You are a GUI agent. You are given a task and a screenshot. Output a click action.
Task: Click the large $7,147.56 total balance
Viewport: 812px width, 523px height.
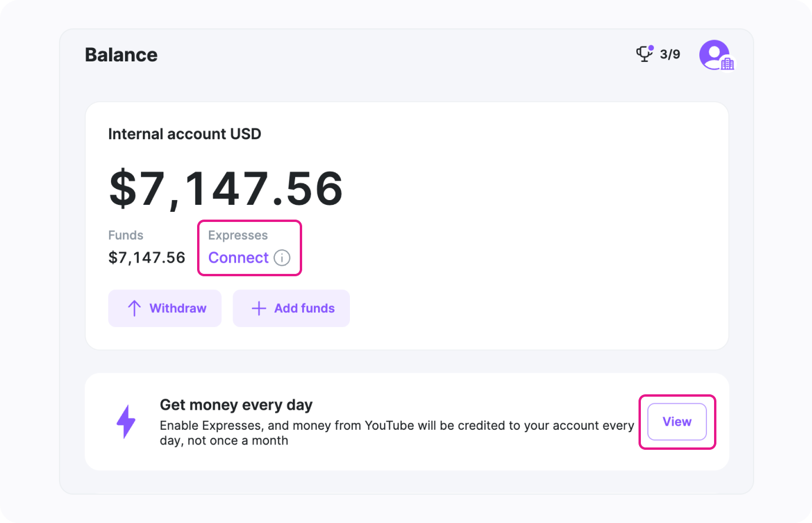(226, 189)
